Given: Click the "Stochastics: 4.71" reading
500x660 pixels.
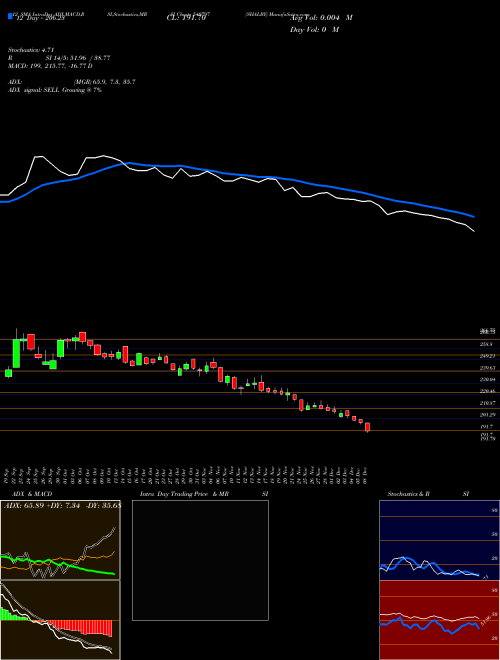Looking at the screenshot, I should pyautogui.click(x=31, y=50).
